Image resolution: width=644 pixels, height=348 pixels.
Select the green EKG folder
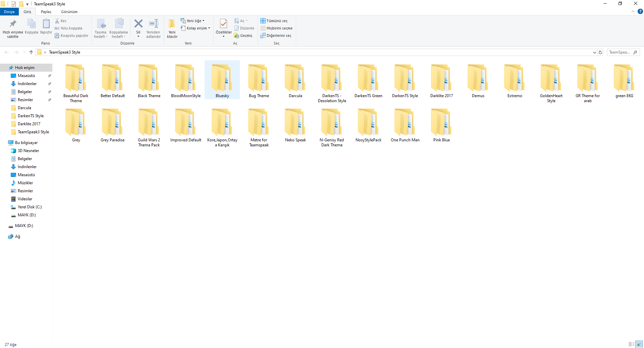click(624, 81)
